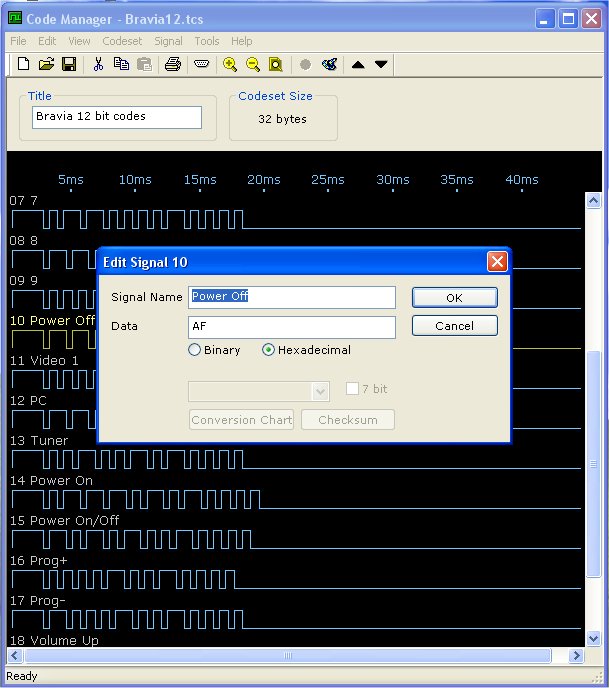Click vertical scrollbar down arrow
The width and height of the screenshot is (609, 688).
click(593, 638)
